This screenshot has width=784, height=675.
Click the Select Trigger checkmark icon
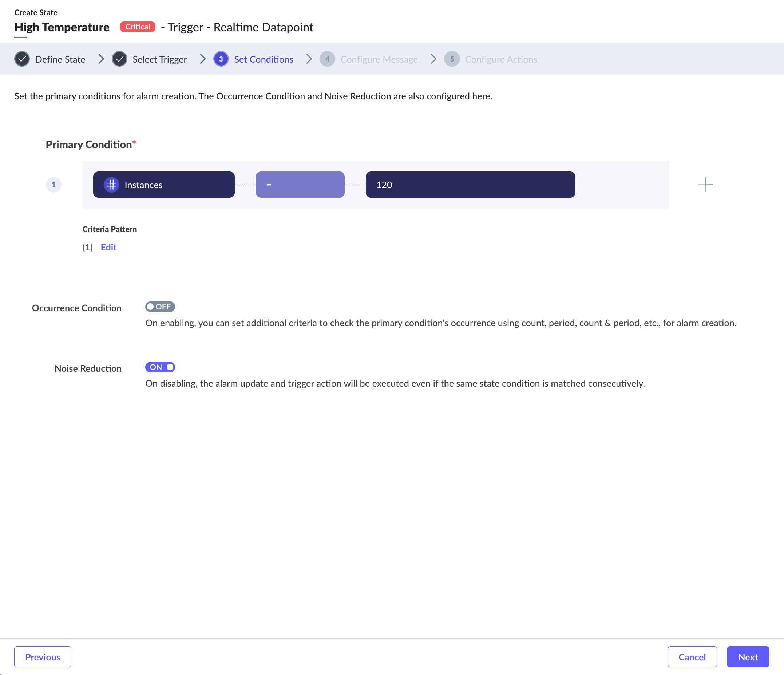(120, 59)
